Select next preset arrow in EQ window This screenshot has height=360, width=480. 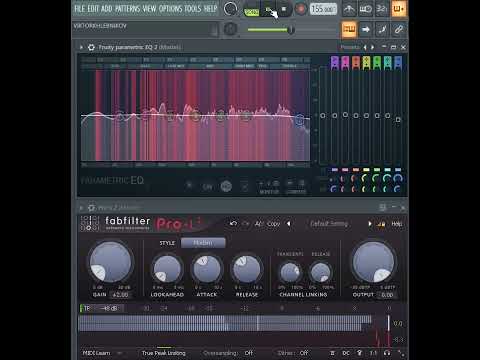[x=373, y=47]
